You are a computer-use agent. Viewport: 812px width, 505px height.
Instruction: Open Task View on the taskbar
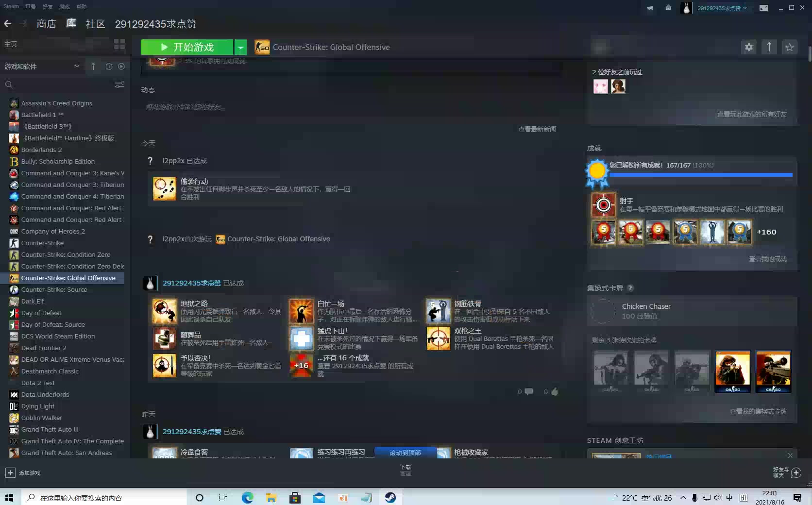(223, 498)
